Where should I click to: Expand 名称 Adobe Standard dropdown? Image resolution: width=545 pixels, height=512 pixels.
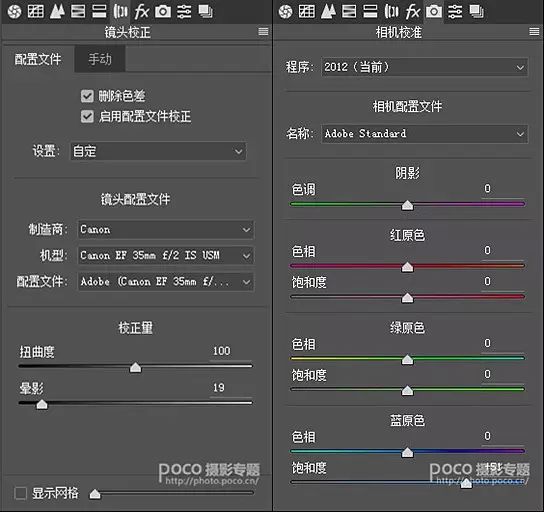point(424,134)
